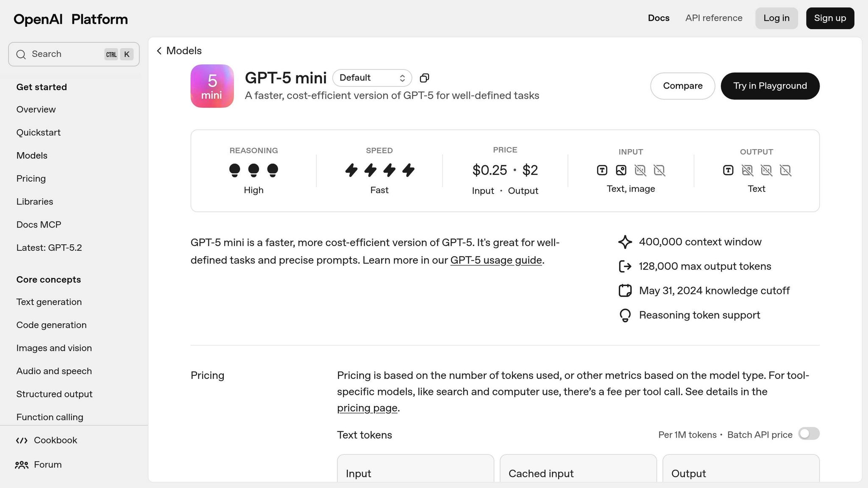
Task: Open the GPT-5 usage guide link
Action: coord(496,260)
